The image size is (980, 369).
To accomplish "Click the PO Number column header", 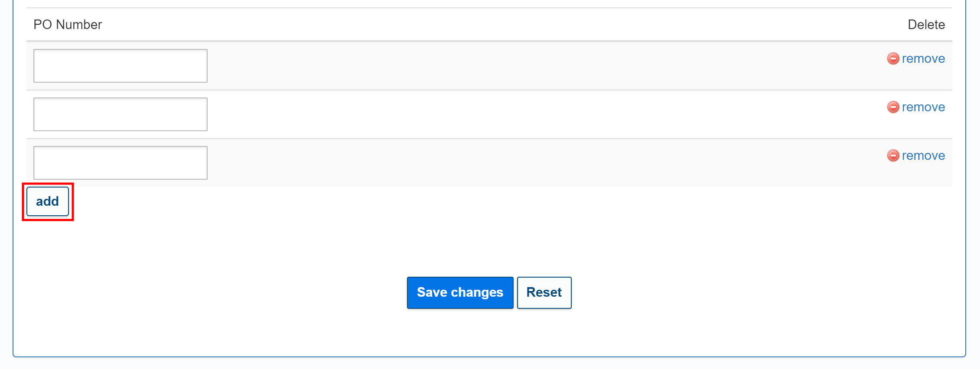I will point(68,25).
